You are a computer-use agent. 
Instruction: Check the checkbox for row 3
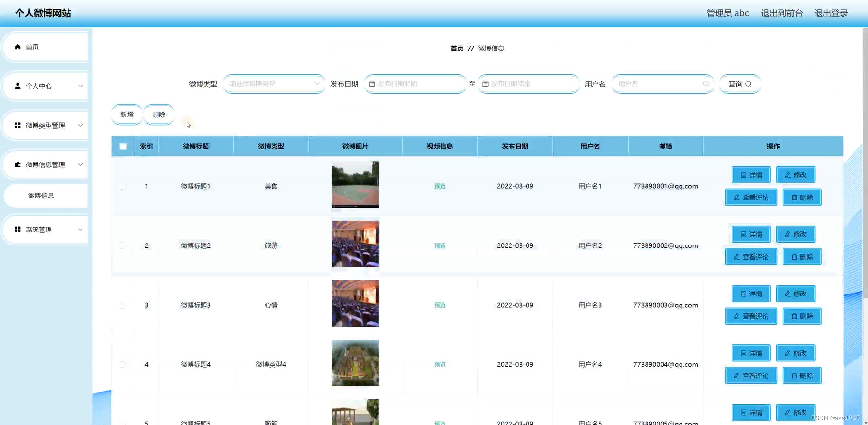click(x=122, y=305)
